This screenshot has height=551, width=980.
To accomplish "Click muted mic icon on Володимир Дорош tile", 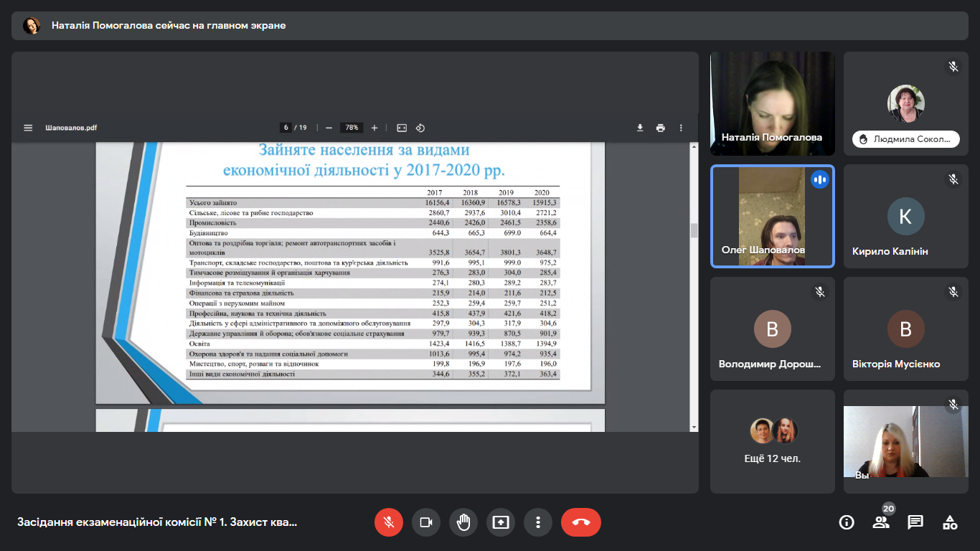I will (819, 292).
